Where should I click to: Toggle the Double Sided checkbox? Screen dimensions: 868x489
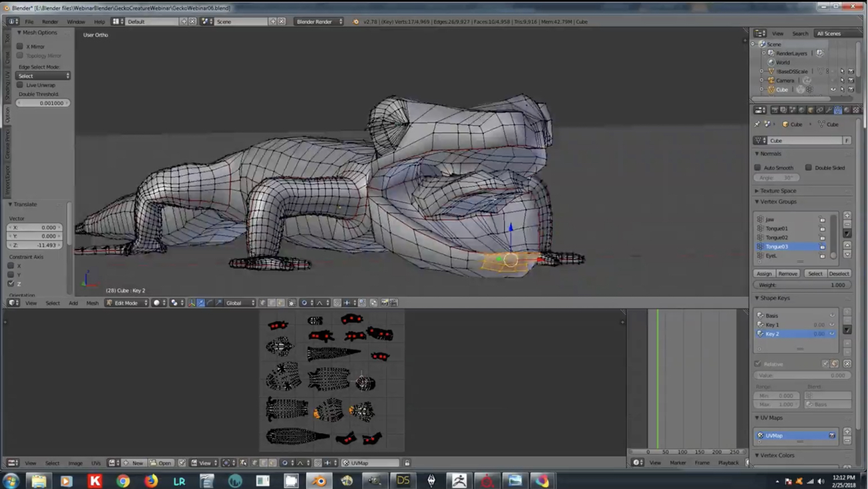pyautogui.click(x=809, y=168)
